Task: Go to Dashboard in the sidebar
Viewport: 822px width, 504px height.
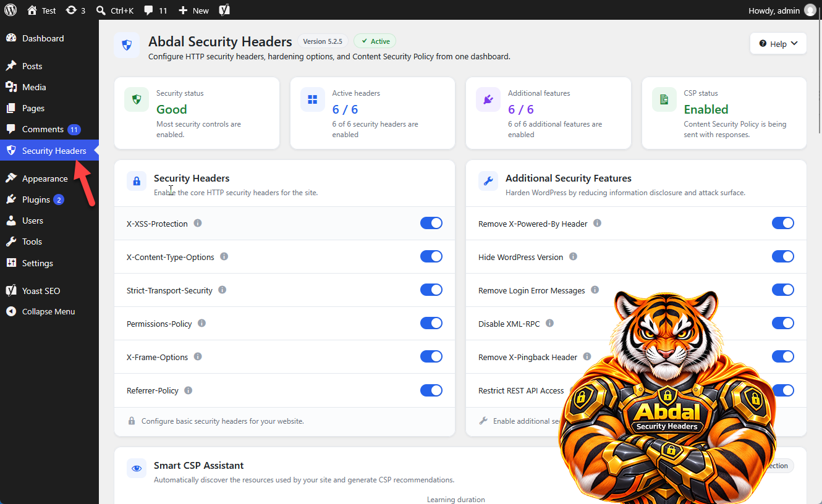Action: coord(49,38)
